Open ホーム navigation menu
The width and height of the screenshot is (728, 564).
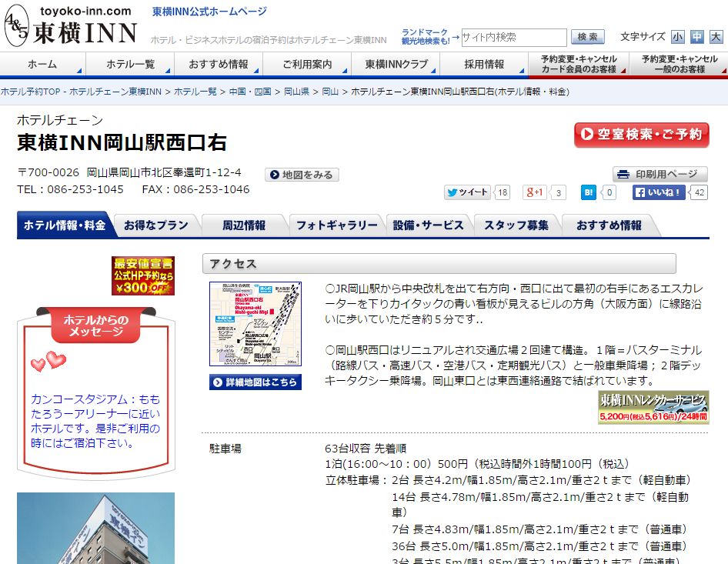click(42, 64)
